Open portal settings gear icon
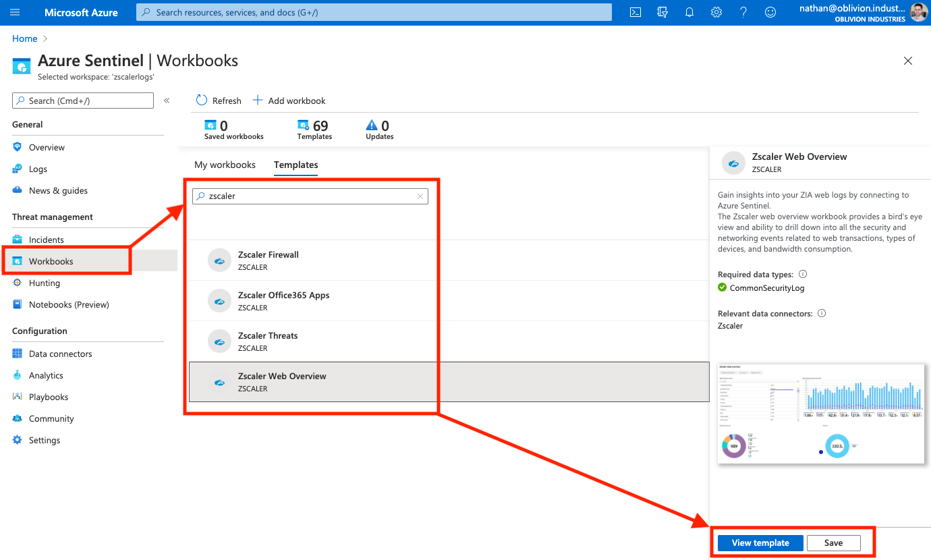 point(716,12)
